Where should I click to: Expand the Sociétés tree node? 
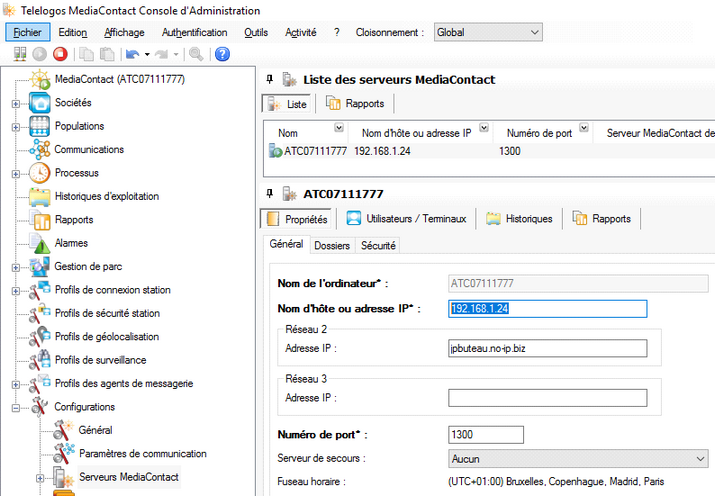click(x=16, y=103)
